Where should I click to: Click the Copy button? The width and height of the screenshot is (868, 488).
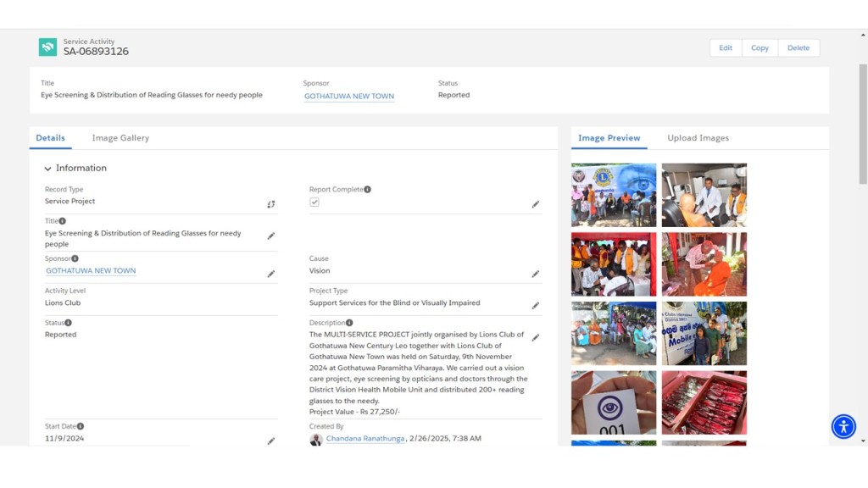point(759,47)
